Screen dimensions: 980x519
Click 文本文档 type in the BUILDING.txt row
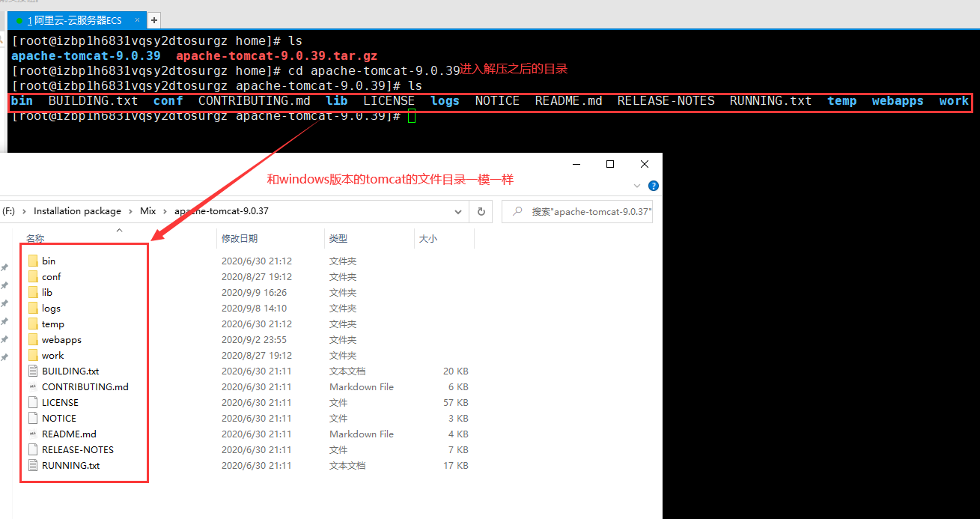347,371
